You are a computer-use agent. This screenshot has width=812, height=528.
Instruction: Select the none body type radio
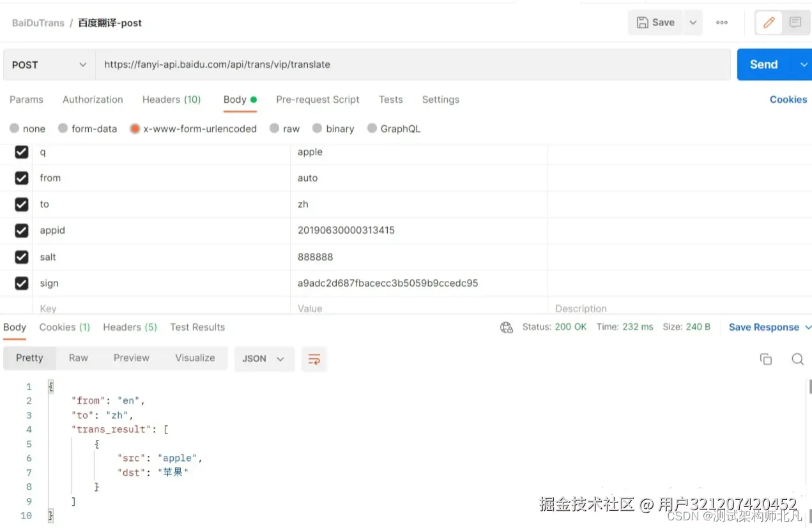[x=14, y=128]
